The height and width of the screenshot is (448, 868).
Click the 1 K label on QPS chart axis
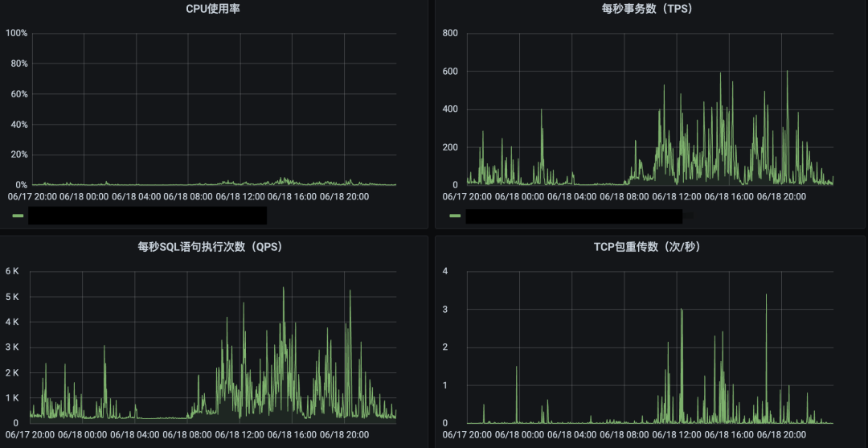pyautogui.click(x=13, y=397)
